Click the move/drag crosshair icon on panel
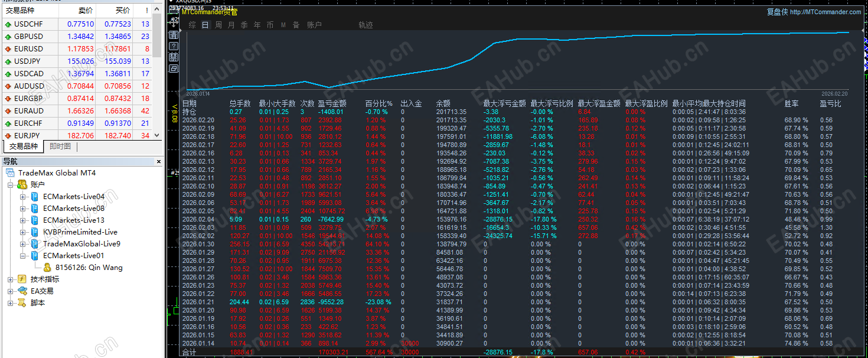This screenshot has height=358, width=868. pyautogui.click(x=174, y=22)
